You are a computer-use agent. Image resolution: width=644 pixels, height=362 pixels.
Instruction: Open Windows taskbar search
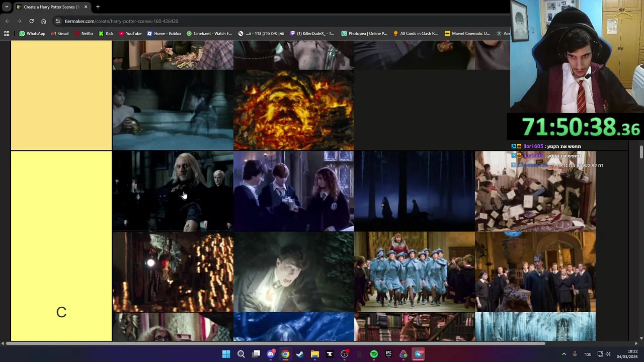click(241, 354)
